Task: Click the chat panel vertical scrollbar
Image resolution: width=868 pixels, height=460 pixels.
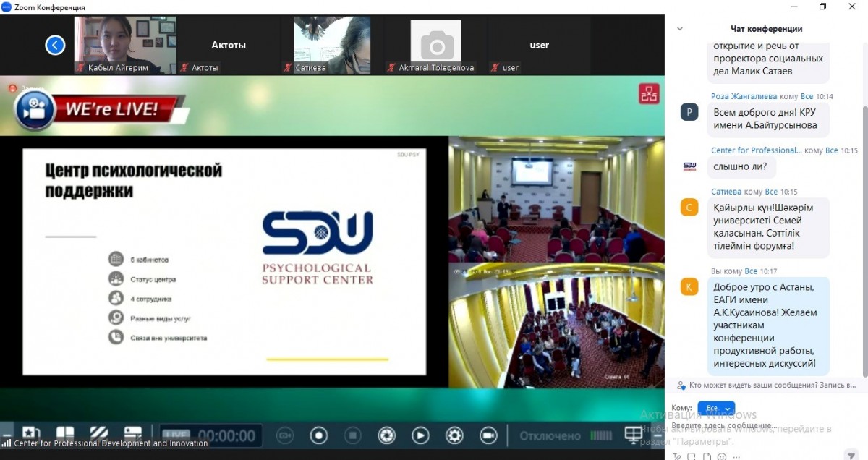Action: pos(864,217)
